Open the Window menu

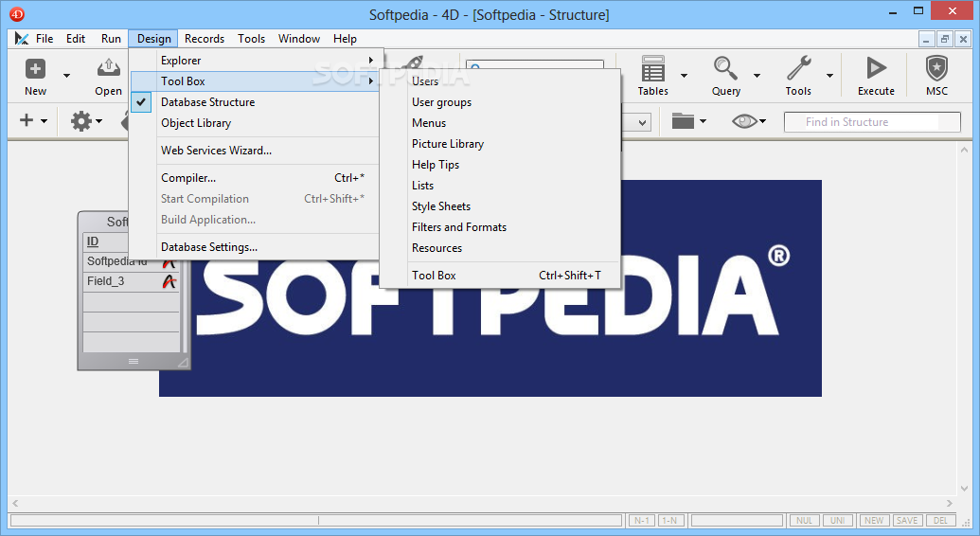pos(299,39)
